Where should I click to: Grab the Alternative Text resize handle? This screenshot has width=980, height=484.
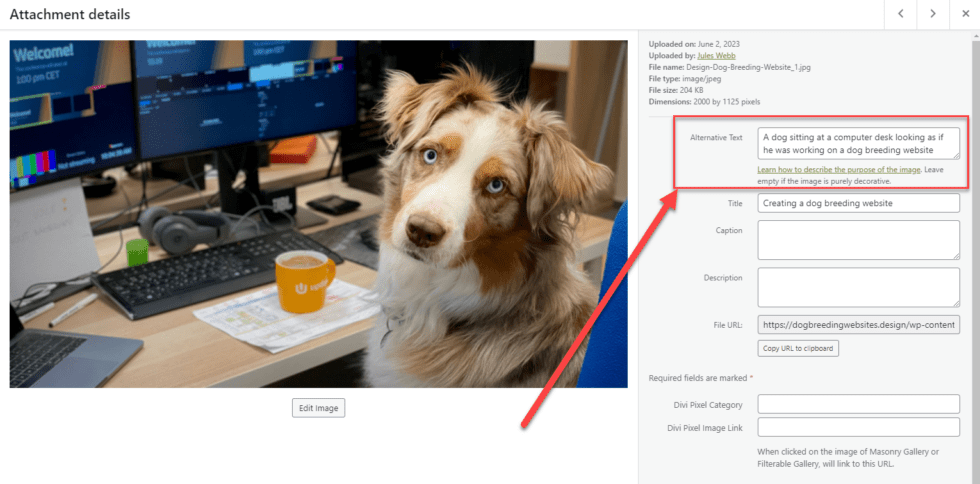[955, 155]
